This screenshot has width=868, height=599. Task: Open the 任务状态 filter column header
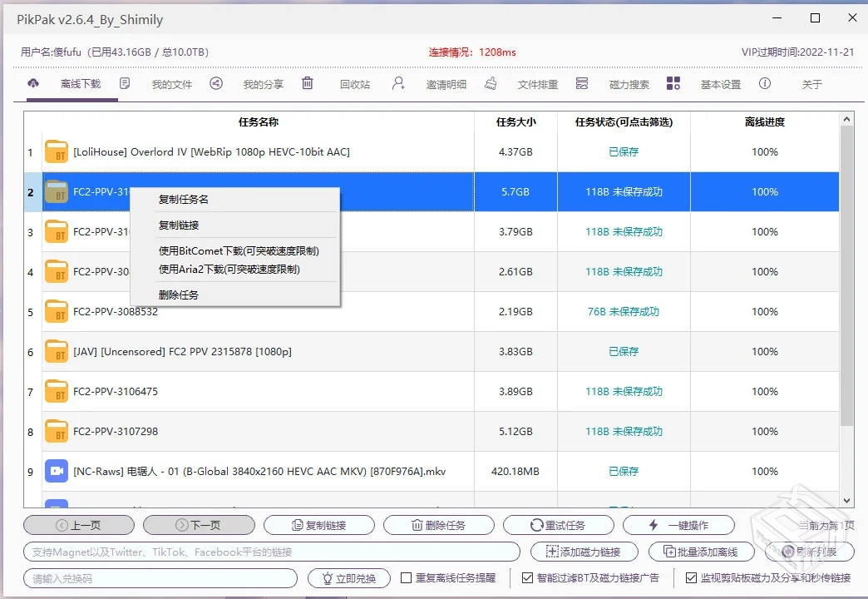click(623, 121)
